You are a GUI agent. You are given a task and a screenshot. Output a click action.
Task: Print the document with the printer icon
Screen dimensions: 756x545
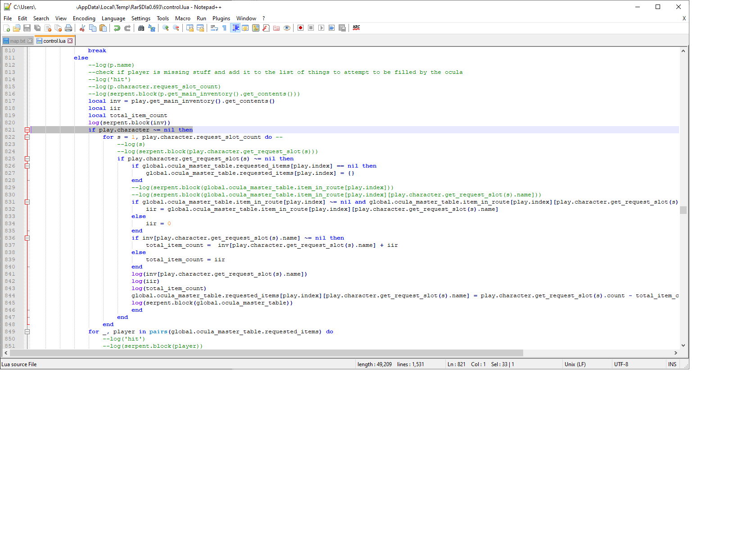[68, 28]
